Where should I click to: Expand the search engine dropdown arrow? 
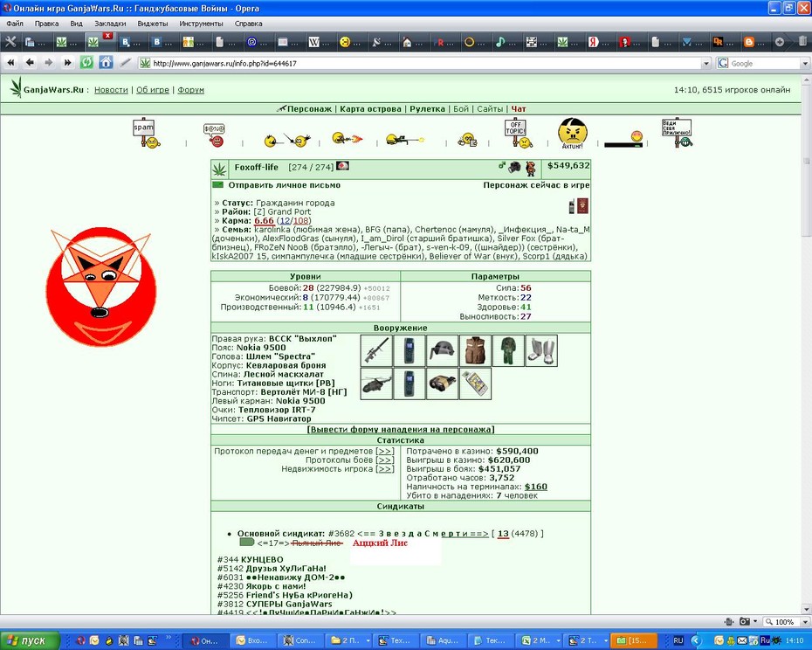coord(805,63)
